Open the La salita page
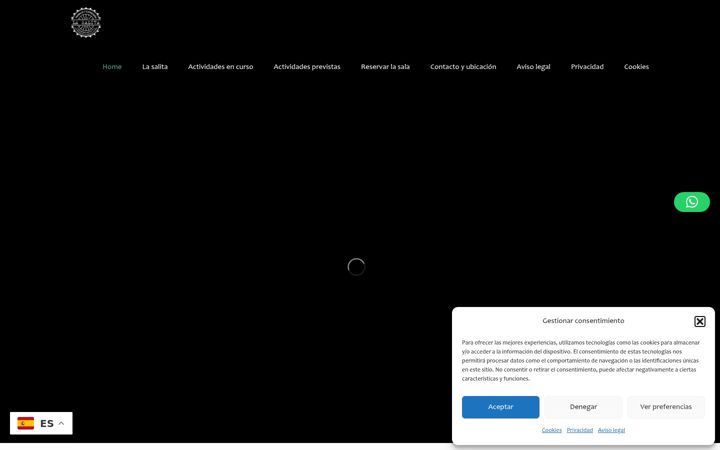This screenshot has height=450, width=720. coord(155,67)
